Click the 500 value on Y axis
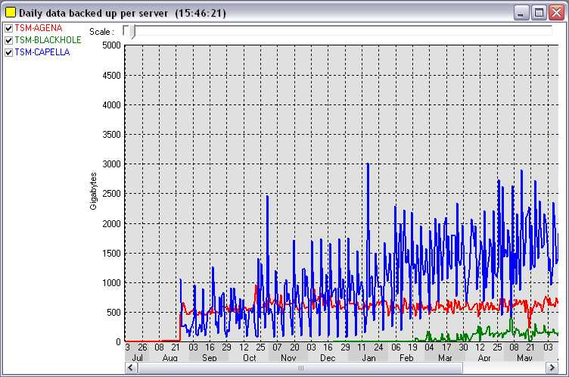This screenshot has height=377, width=569. (x=114, y=312)
